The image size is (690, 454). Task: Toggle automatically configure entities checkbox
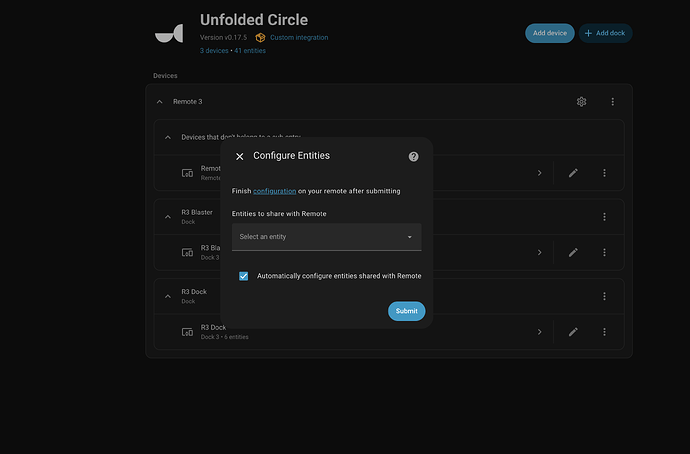[244, 276]
